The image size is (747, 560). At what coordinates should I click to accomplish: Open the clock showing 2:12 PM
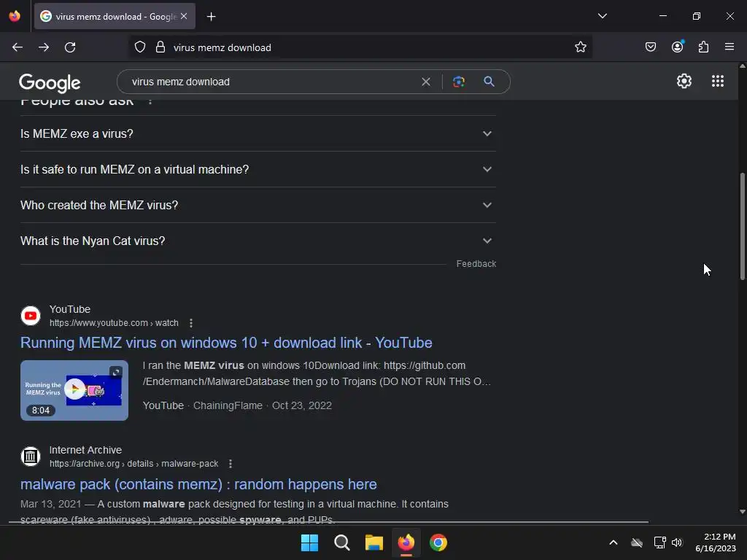click(x=716, y=542)
